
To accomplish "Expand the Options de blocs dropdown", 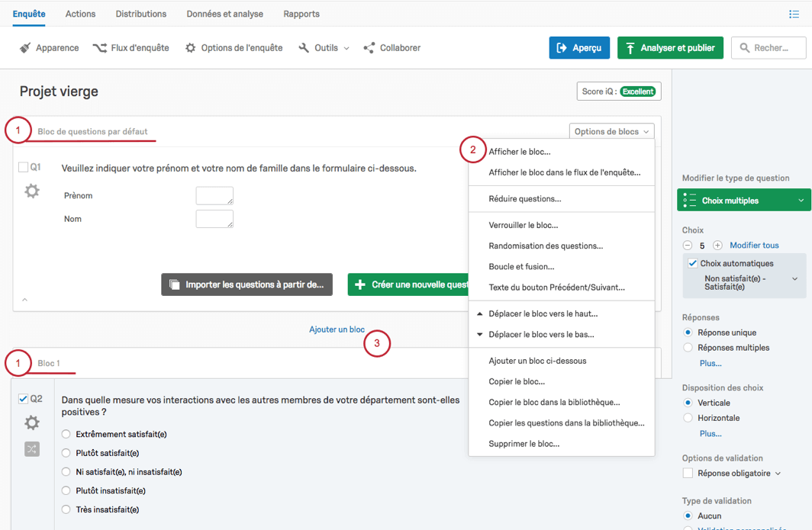I will point(611,131).
